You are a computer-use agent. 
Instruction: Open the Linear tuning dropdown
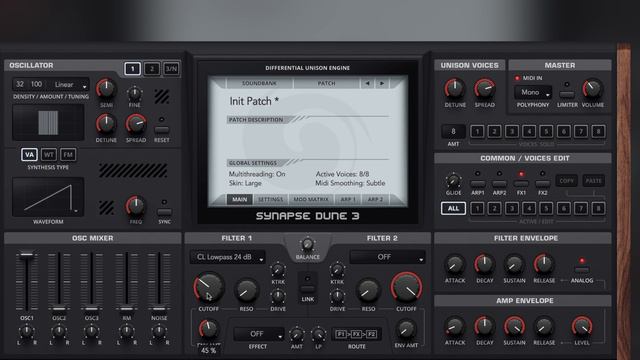pos(70,84)
